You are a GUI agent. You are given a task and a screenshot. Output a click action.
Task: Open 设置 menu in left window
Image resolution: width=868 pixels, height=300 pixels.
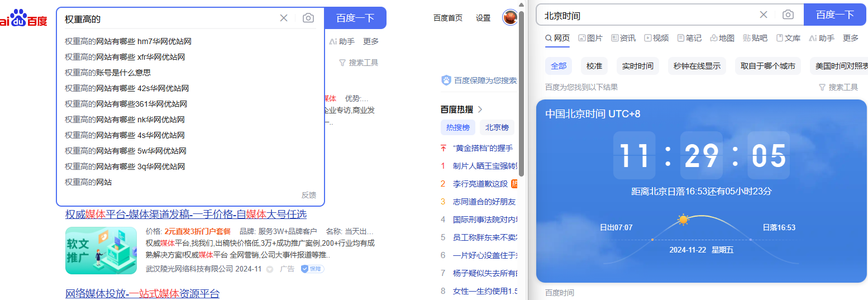click(x=483, y=18)
